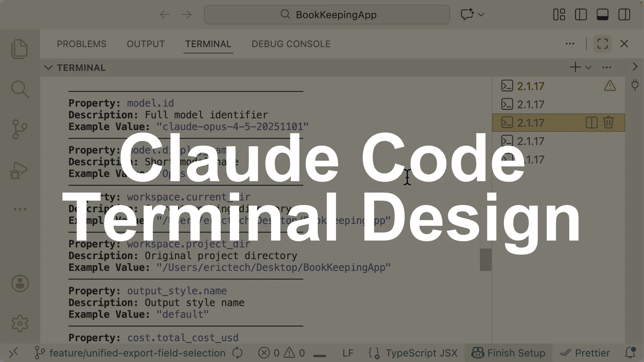Click the terminal scrollbar thumb

(485, 260)
